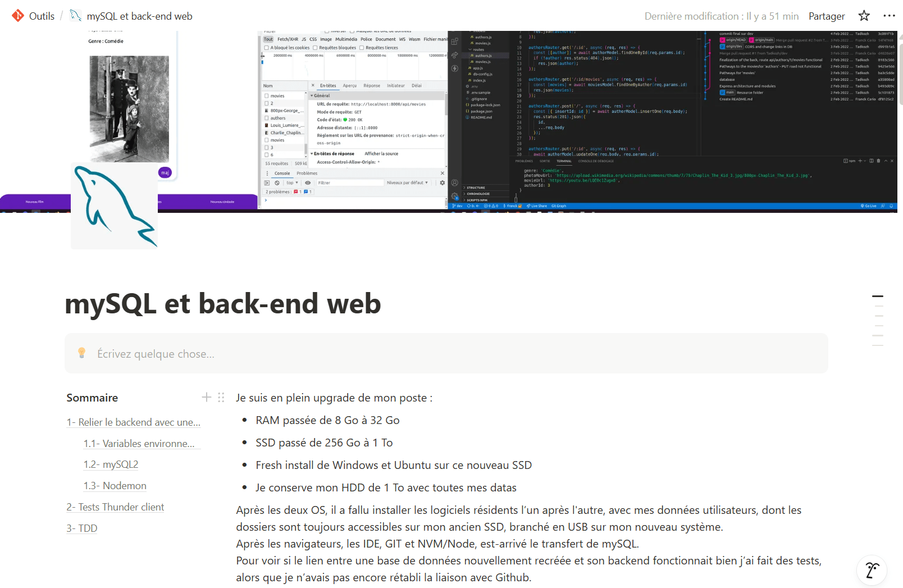Click the plus icon beside Sommaire
The height and width of the screenshot is (588, 903).
[206, 398]
